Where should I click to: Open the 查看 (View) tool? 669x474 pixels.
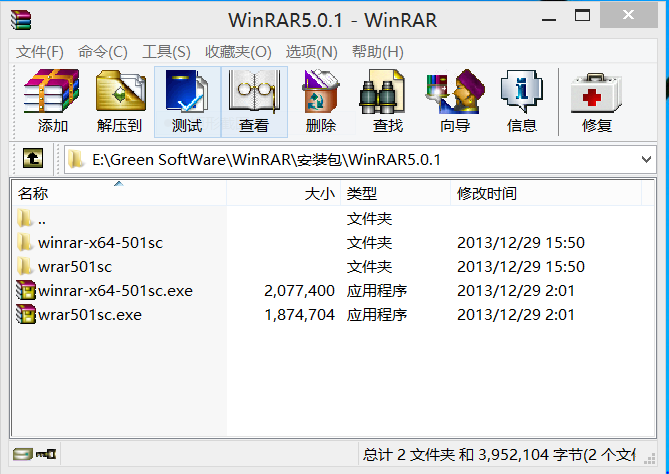coord(254,102)
